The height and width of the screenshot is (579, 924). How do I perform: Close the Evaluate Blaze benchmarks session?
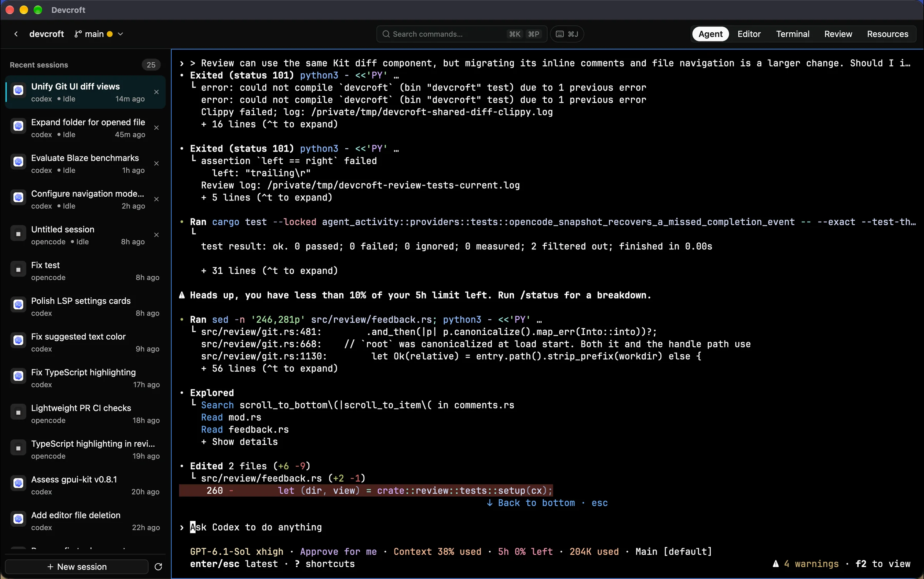tap(156, 164)
